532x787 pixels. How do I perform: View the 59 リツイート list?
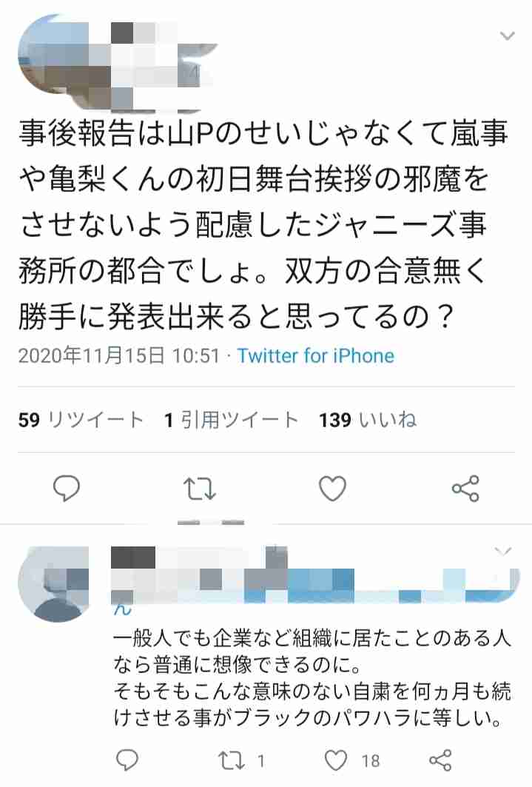81,420
